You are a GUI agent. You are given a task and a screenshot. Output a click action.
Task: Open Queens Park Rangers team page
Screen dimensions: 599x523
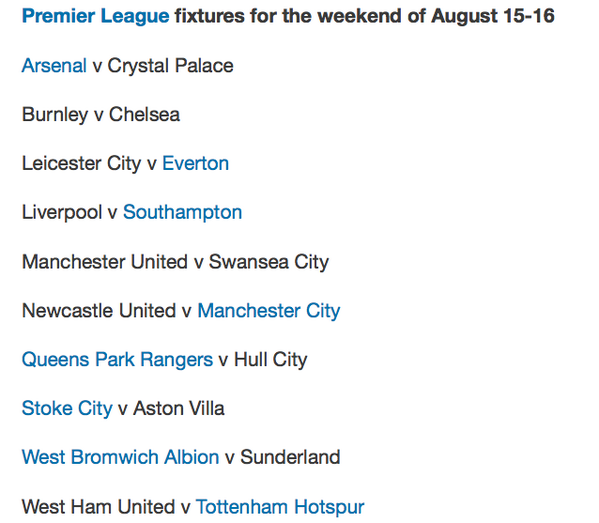point(117,360)
